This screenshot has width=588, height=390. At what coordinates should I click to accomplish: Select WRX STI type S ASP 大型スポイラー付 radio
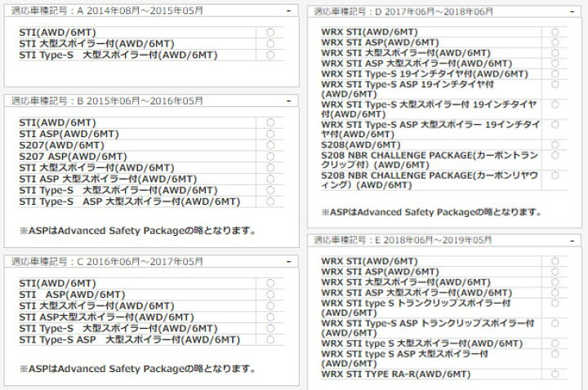coord(555,354)
